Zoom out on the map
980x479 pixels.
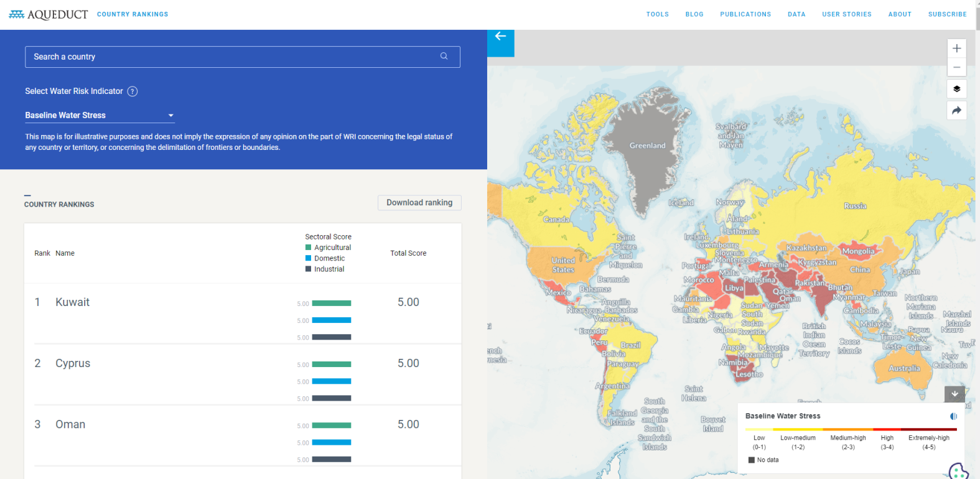pyautogui.click(x=956, y=67)
